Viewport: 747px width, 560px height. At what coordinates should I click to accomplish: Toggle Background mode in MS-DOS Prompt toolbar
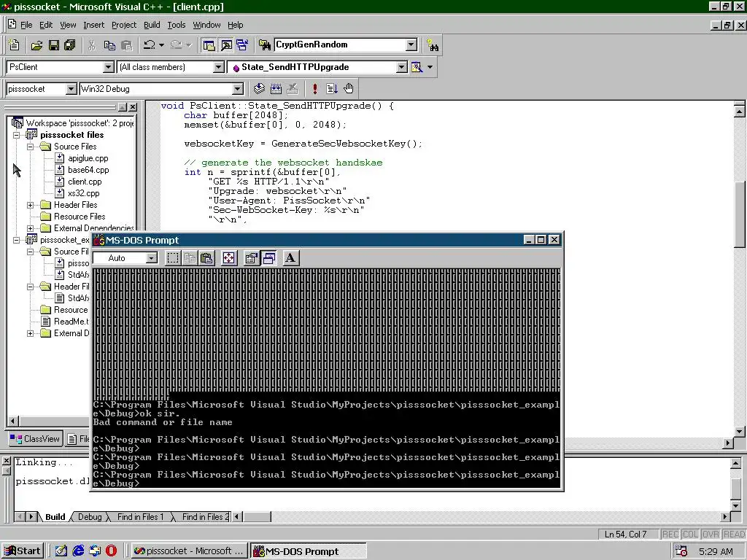pos(269,258)
